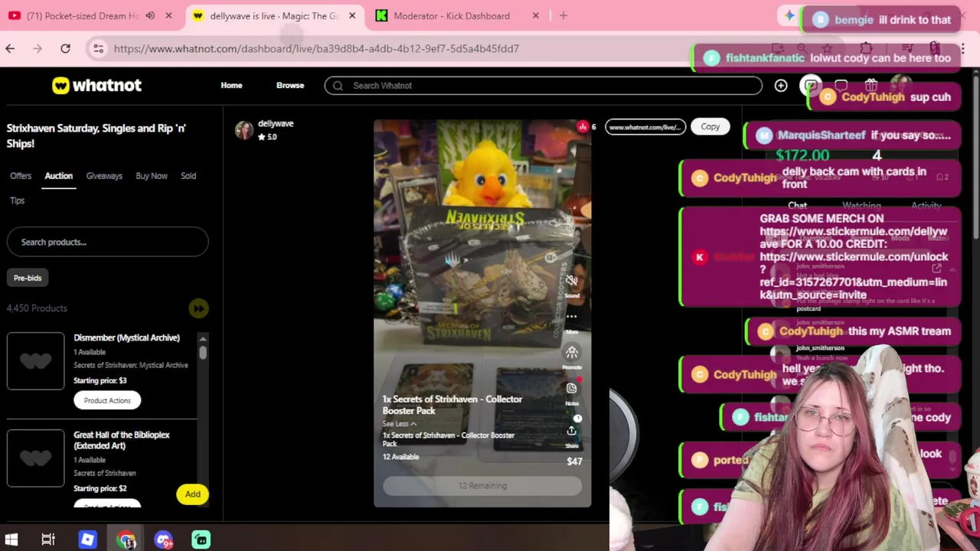Image resolution: width=980 pixels, height=551 pixels.
Task: Click the profile avatar in the header
Action: coord(900,86)
